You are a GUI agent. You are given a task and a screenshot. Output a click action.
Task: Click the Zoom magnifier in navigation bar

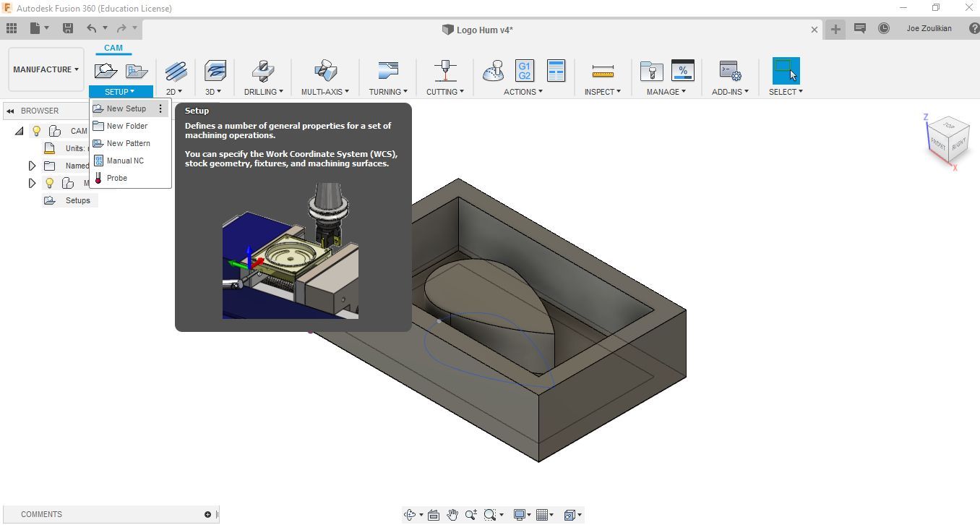pyautogui.click(x=471, y=515)
